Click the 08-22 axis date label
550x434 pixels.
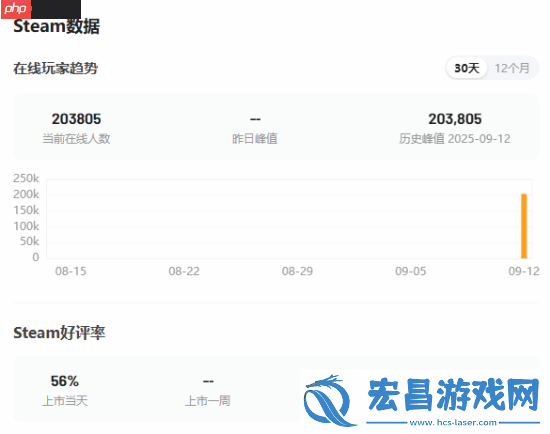click(x=184, y=271)
